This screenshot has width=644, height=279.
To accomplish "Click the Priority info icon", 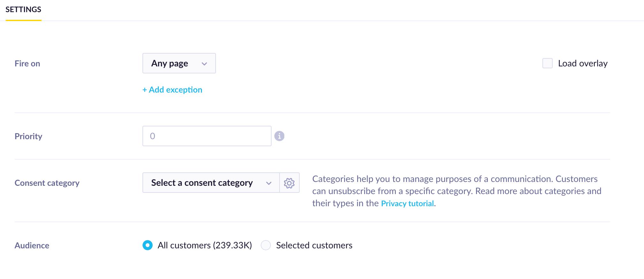I will pos(279,136).
